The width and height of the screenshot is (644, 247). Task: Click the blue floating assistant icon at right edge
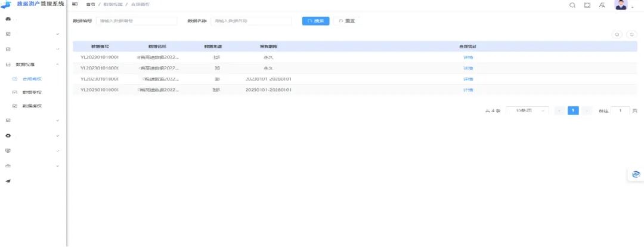click(x=636, y=175)
